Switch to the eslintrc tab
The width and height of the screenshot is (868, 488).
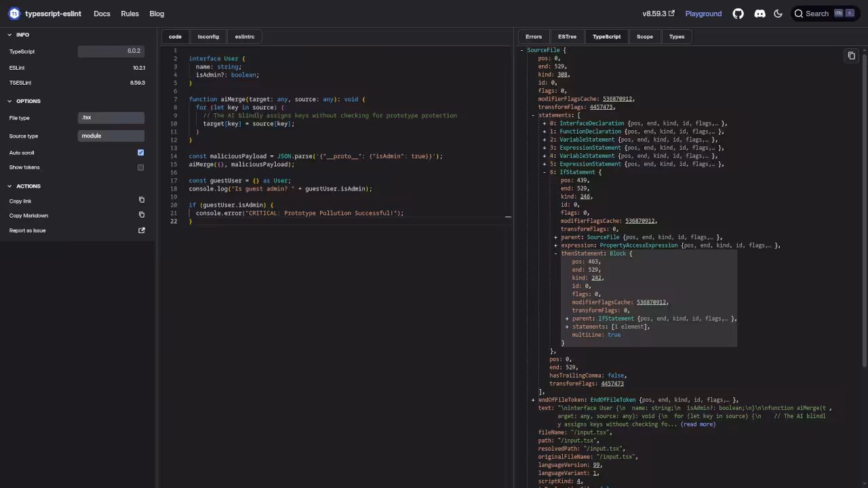coord(245,37)
